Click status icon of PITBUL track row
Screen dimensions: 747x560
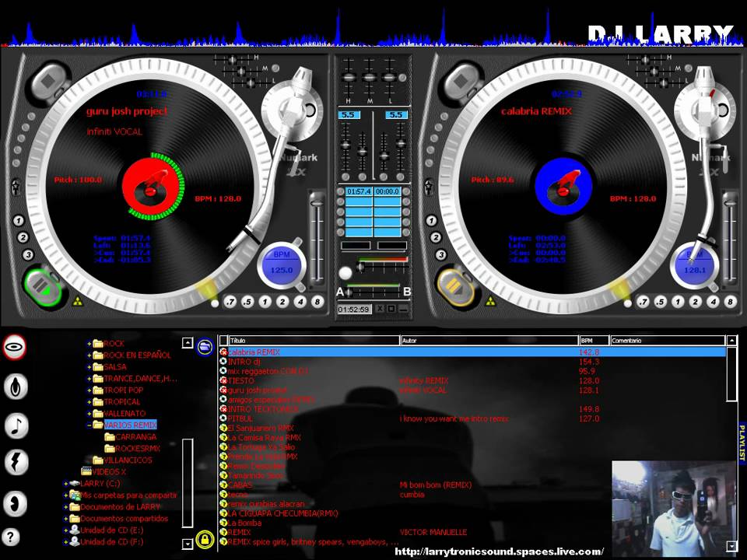click(x=223, y=418)
